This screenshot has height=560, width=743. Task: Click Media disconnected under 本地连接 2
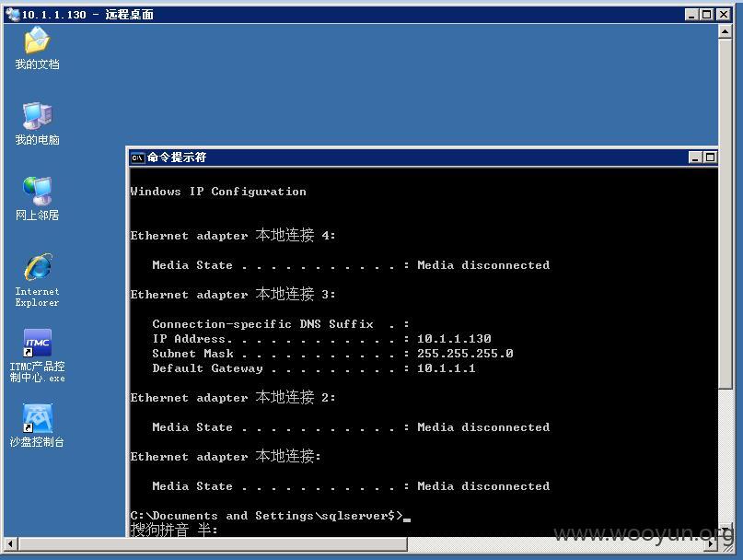click(x=483, y=427)
